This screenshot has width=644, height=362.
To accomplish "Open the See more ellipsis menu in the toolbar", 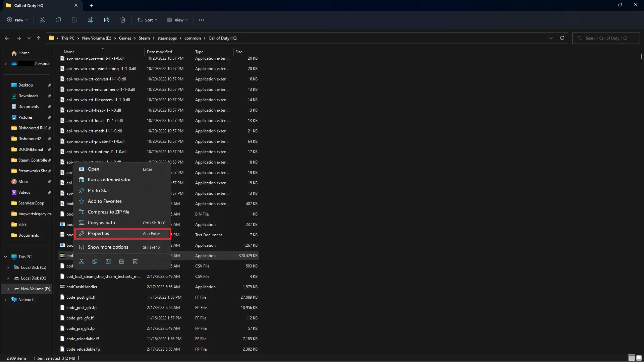I will coord(201,20).
